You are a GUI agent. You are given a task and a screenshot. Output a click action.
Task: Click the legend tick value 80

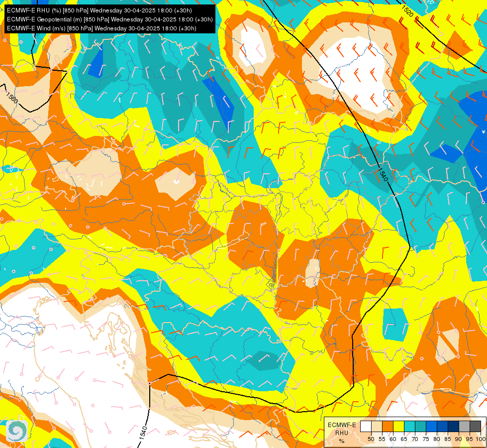point(437,439)
